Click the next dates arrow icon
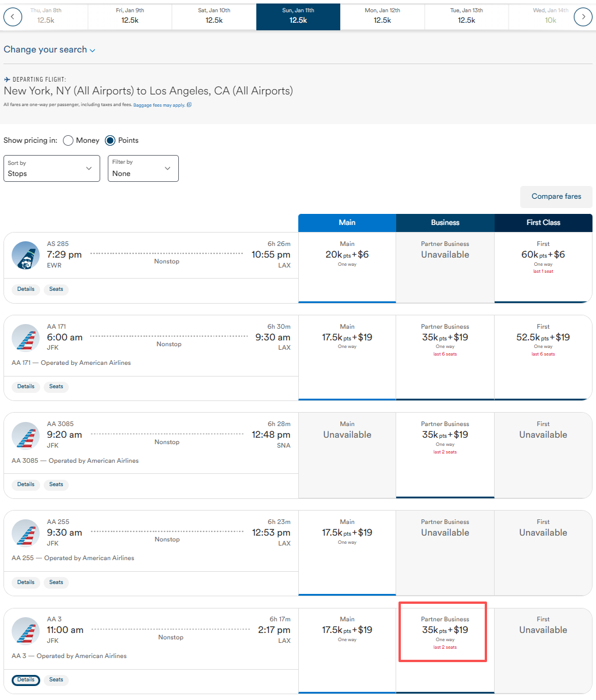Viewport: 596px width, 700px height. 583,17
